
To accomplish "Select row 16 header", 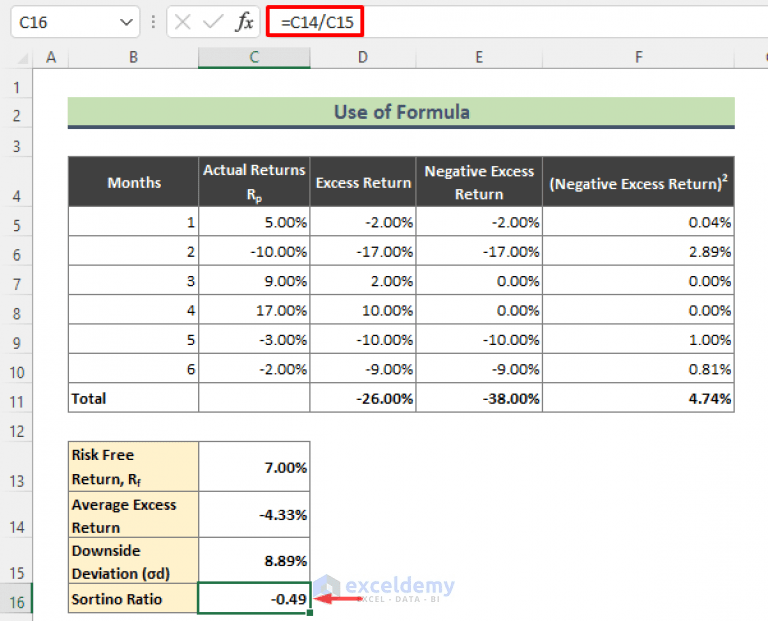I will pos(16,598).
